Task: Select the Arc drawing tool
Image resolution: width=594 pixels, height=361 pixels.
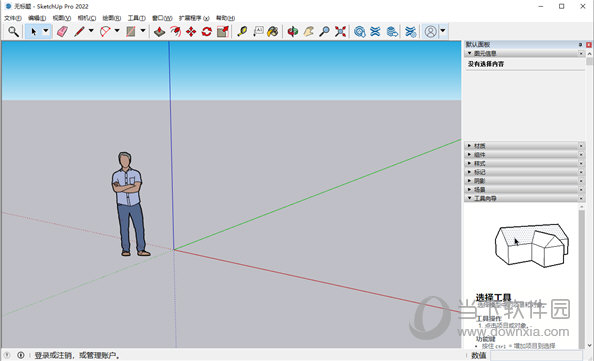Action: click(105, 31)
